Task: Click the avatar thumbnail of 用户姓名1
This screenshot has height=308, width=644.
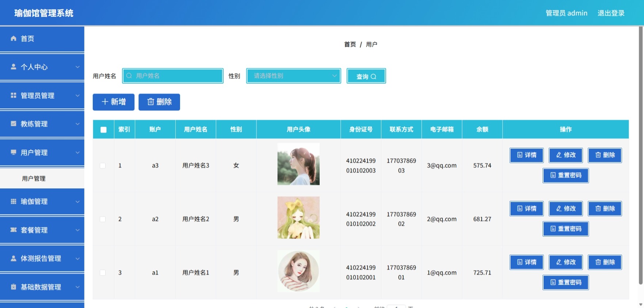Action: coord(298,271)
